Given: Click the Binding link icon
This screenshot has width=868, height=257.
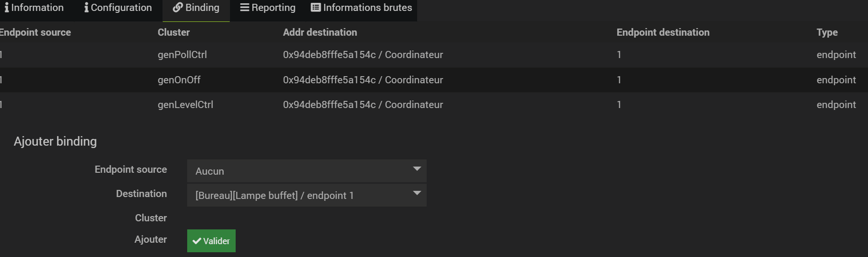Looking at the screenshot, I should click(x=178, y=8).
